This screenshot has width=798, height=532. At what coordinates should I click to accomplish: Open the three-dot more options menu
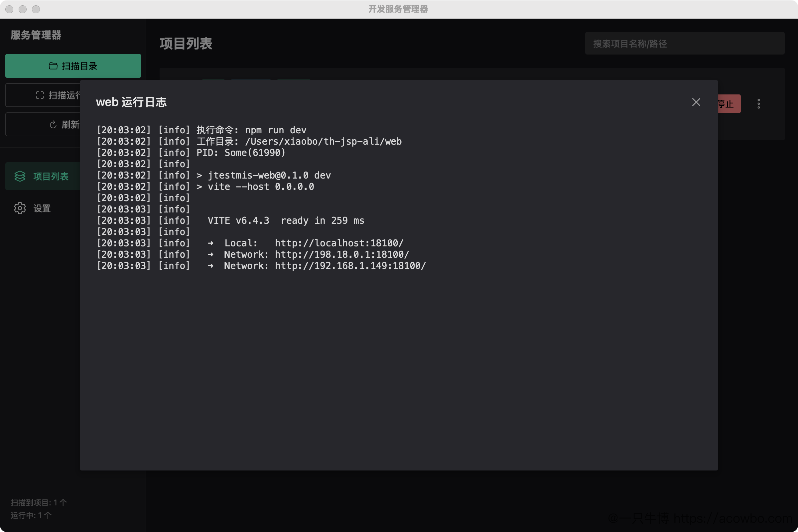click(x=759, y=104)
